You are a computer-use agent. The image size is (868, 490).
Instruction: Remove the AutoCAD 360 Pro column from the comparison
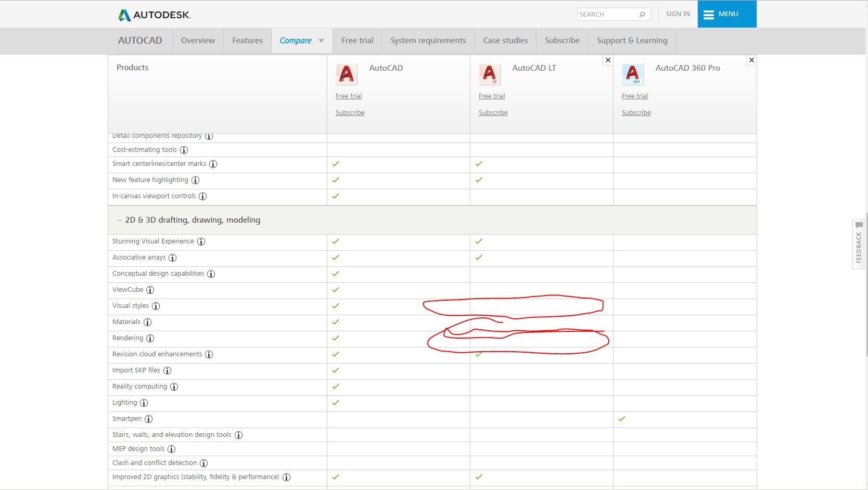(751, 60)
